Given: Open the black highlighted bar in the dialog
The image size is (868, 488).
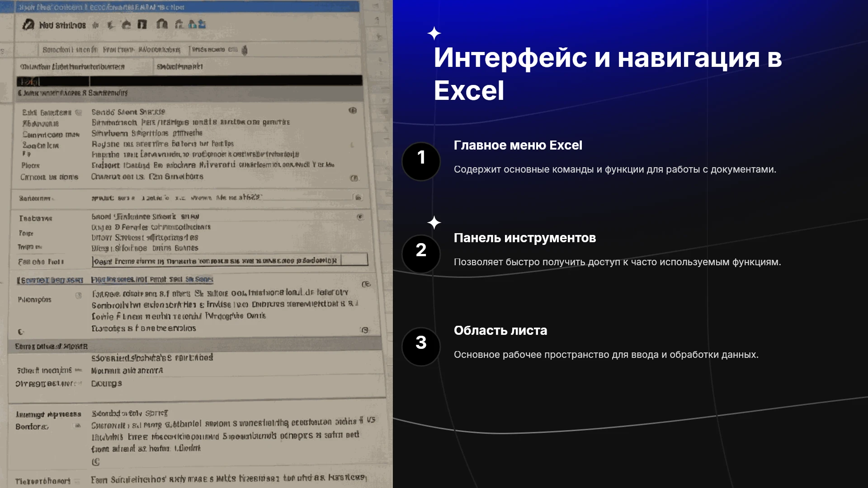Looking at the screenshot, I should click(189, 81).
